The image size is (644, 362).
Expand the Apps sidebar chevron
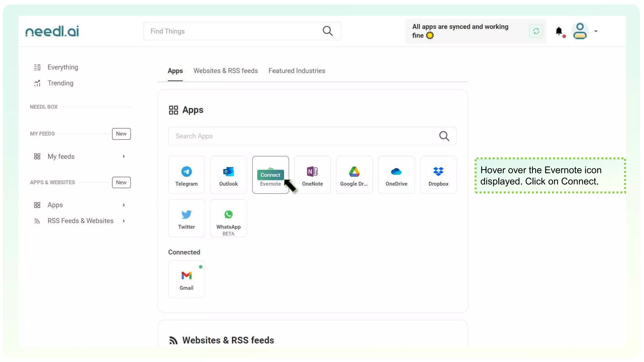[x=124, y=205]
